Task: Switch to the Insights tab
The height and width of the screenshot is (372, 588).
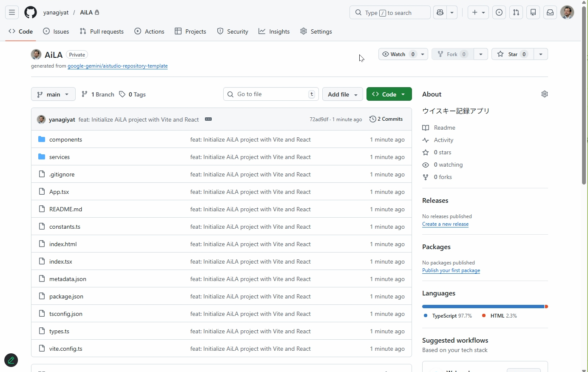Action: click(x=274, y=31)
